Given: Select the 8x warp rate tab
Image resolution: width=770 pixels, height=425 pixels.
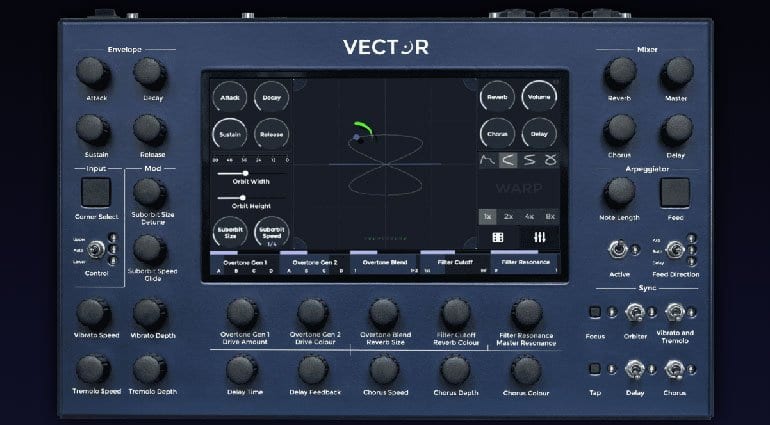Looking at the screenshot, I should (x=550, y=217).
